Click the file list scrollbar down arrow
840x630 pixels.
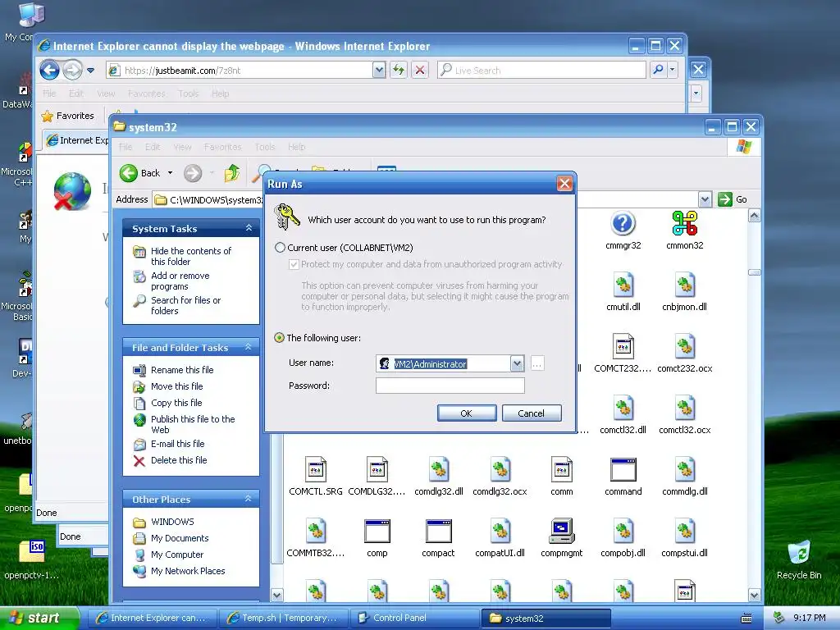coord(755,595)
